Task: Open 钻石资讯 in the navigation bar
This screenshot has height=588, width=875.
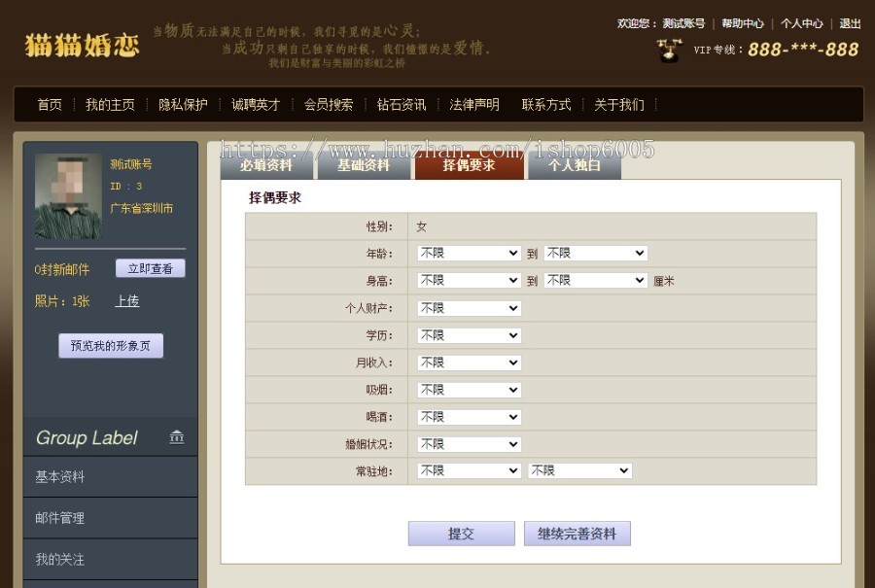Action: pos(402,105)
